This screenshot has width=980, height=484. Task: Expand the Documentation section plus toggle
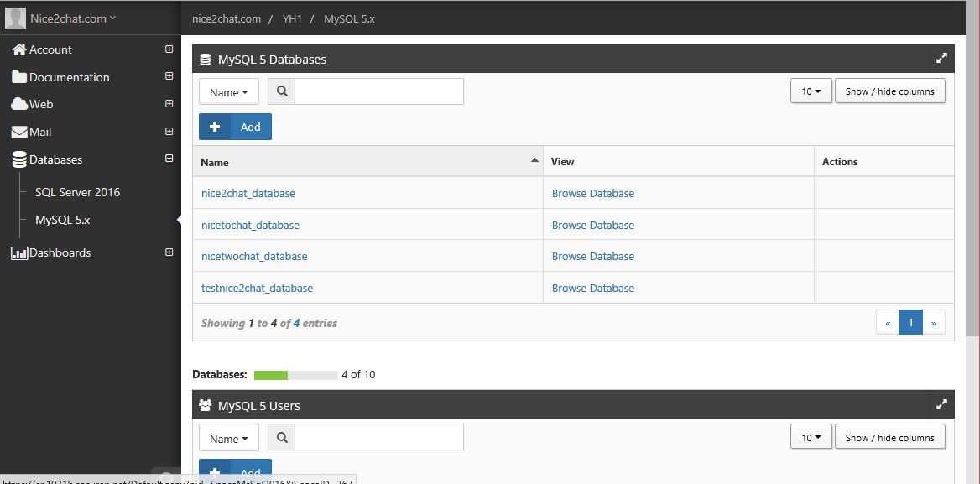tap(169, 76)
